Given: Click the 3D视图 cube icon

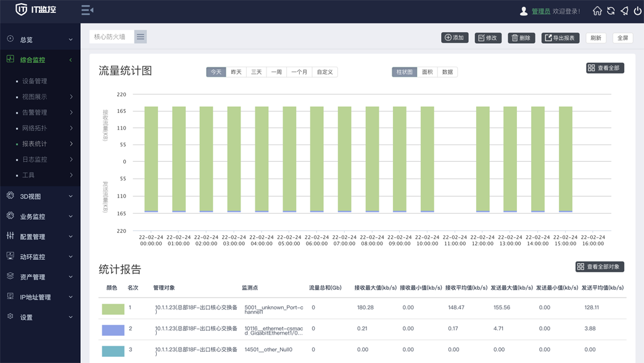Looking at the screenshot, I should tap(10, 195).
